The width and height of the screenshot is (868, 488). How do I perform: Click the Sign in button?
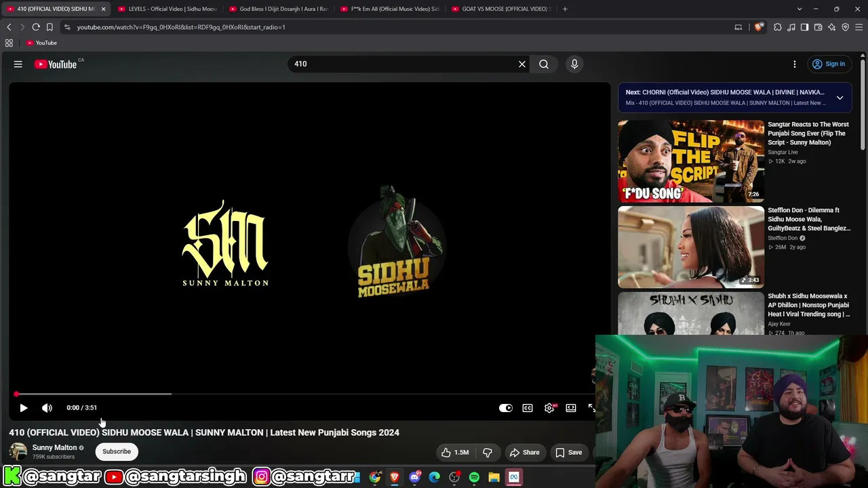tap(829, 64)
